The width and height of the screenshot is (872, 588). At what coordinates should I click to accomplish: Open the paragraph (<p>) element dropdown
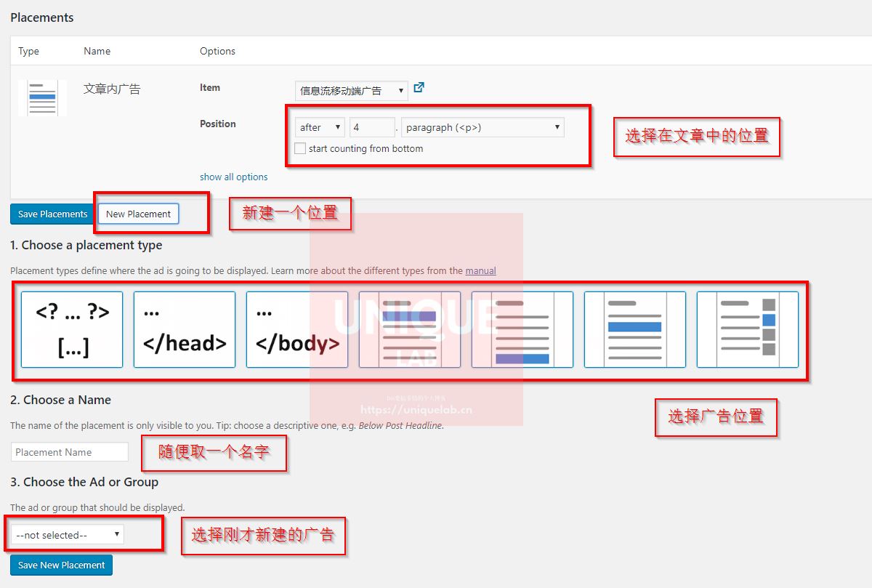(x=483, y=127)
